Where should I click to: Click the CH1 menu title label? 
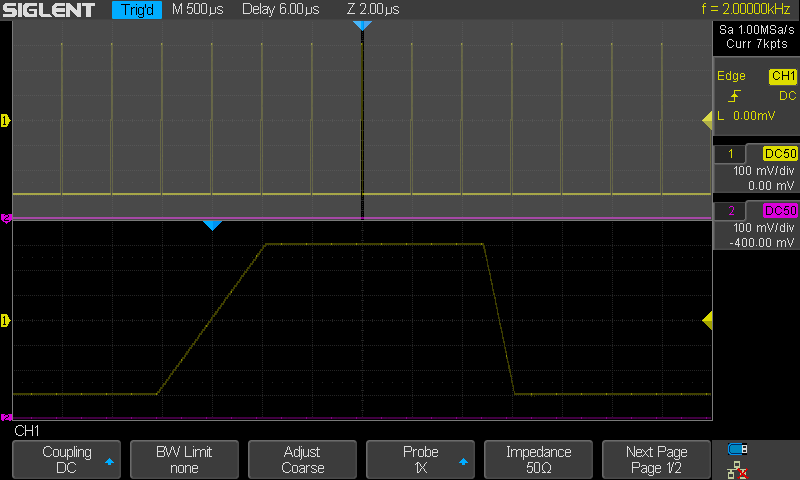coord(27,431)
